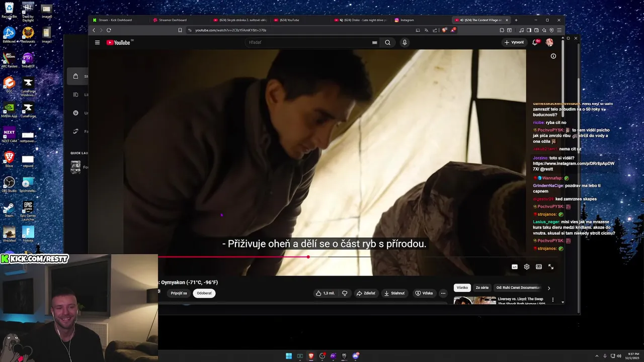Open Liversey vs. Lloyd recommended video thumbnail
This screenshot has height=362, width=644.
474,301
